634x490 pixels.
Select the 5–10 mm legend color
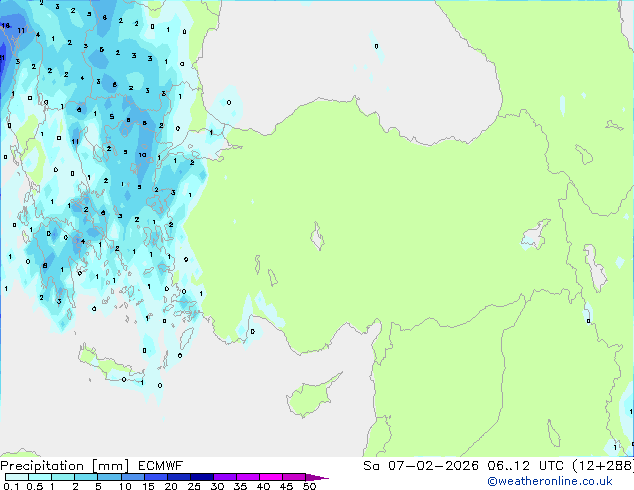(x=109, y=477)
